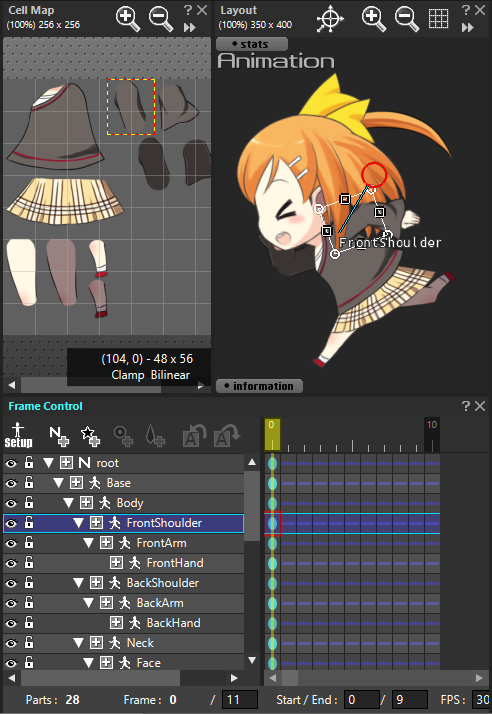Click the End frame field showing 9
The width and height of the screenshot is (492, 714).
click(x=410, y=699)
